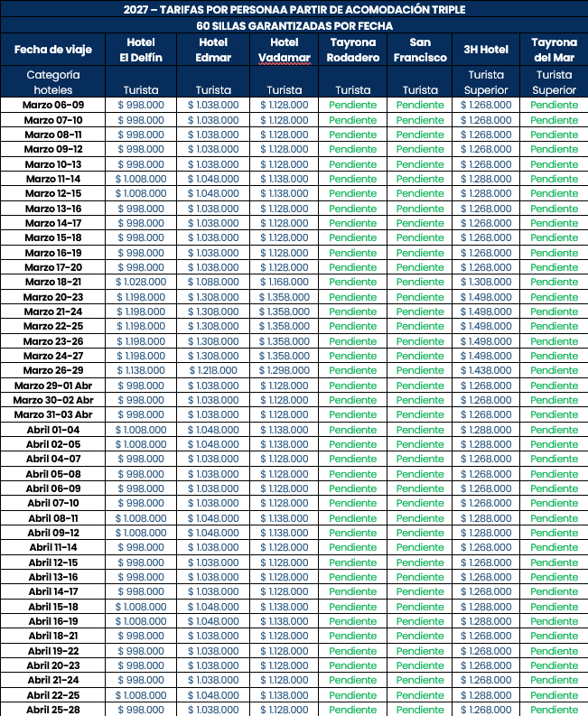Click 'Turista Superior' under Tayrona del Mar
The height and width of the screenshot is (716, 588).
[x=554, y=82]
